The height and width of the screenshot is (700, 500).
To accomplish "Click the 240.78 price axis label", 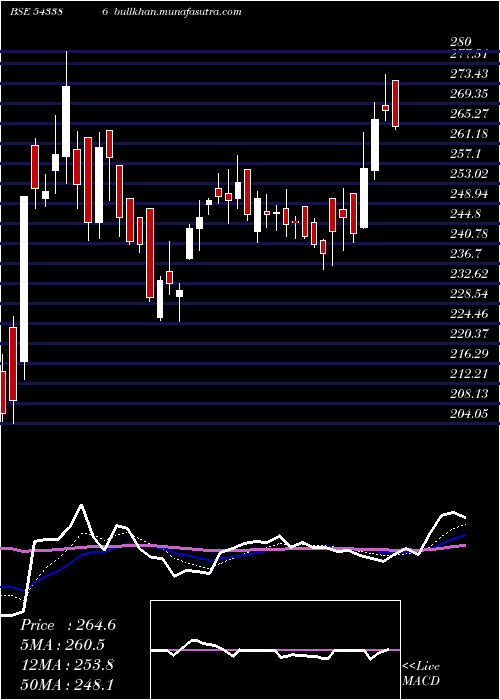I will [x=469, y=233].
